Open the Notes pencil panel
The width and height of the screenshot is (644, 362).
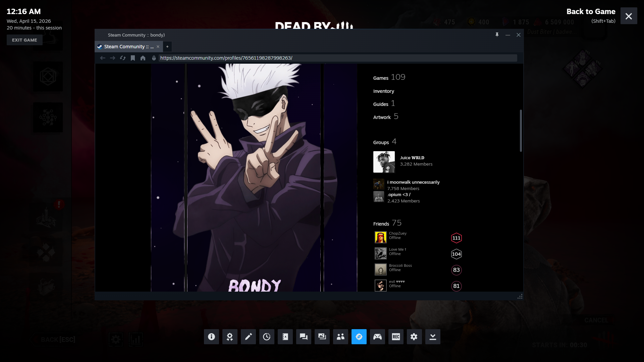pyautogui.click(x=248, y=337)
